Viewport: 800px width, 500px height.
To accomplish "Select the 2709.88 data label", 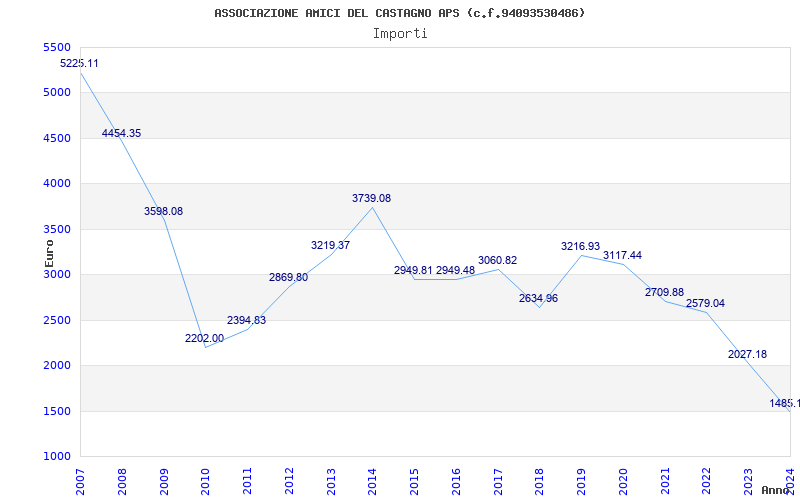I will pyautogui.click(x=664, y=292).
